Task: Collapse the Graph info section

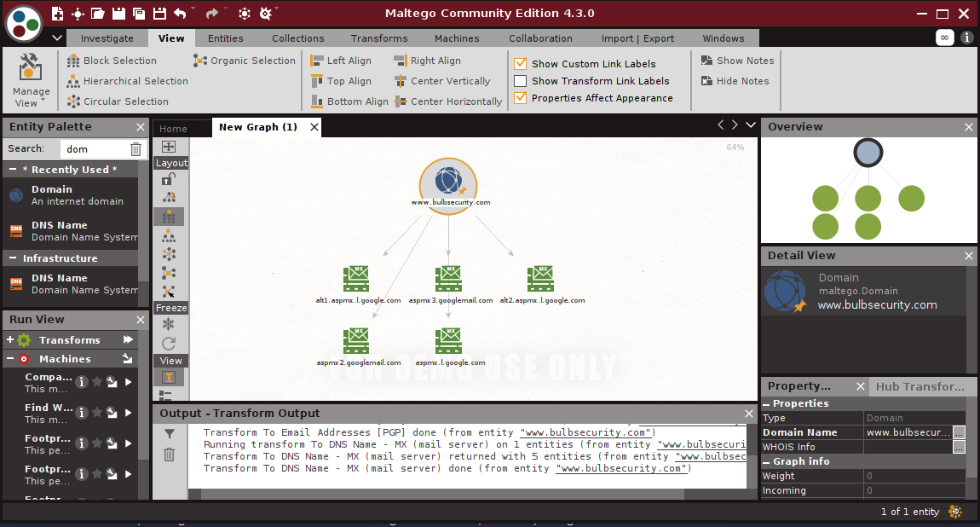Action: 766,461
